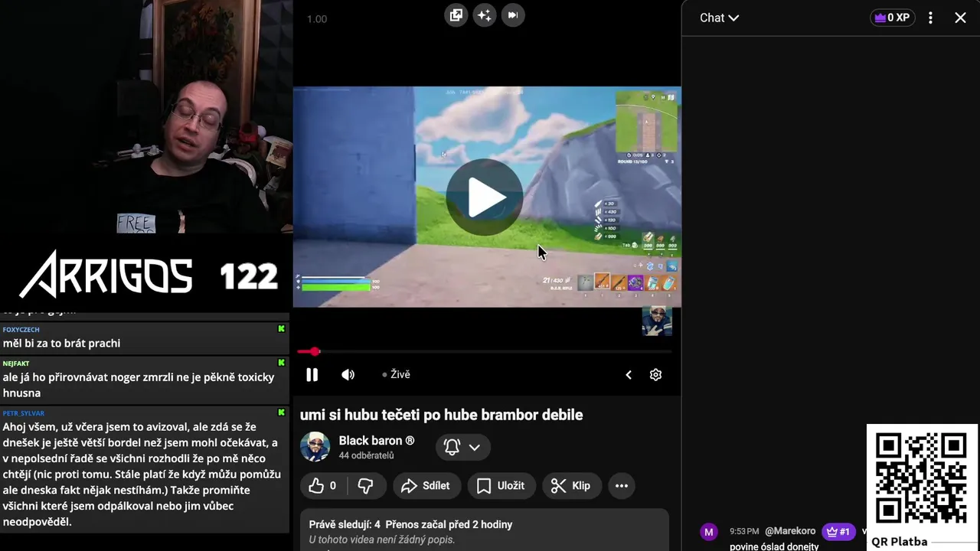Click the QR Platba QR code
This screenshot has height=551, width=980.
coord(921,478)
